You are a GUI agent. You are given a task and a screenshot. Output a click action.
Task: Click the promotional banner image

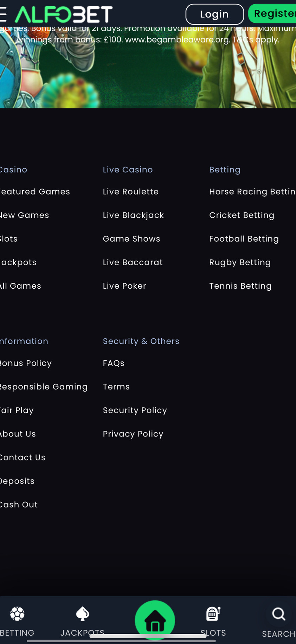(148, 74)
